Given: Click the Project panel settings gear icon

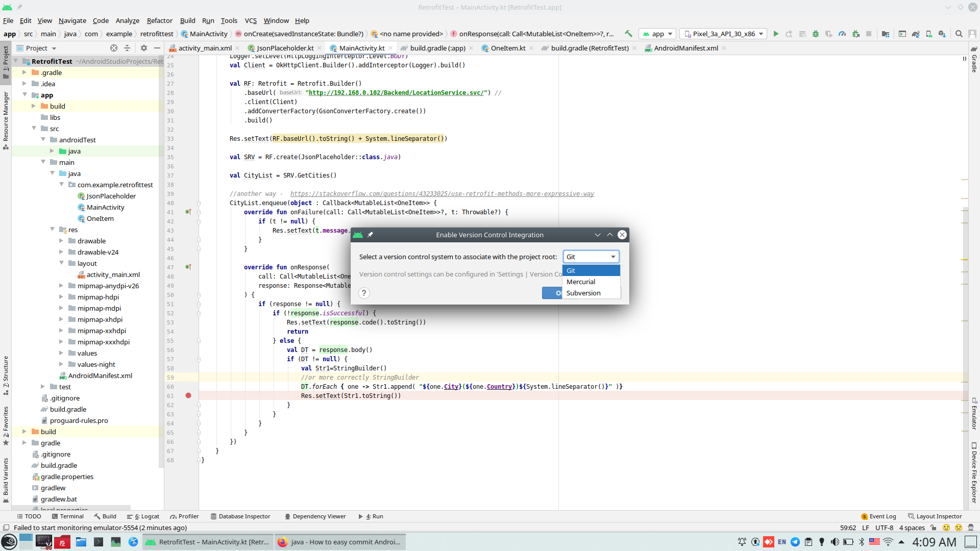Looking at the screenshot, I should [144, 48].
